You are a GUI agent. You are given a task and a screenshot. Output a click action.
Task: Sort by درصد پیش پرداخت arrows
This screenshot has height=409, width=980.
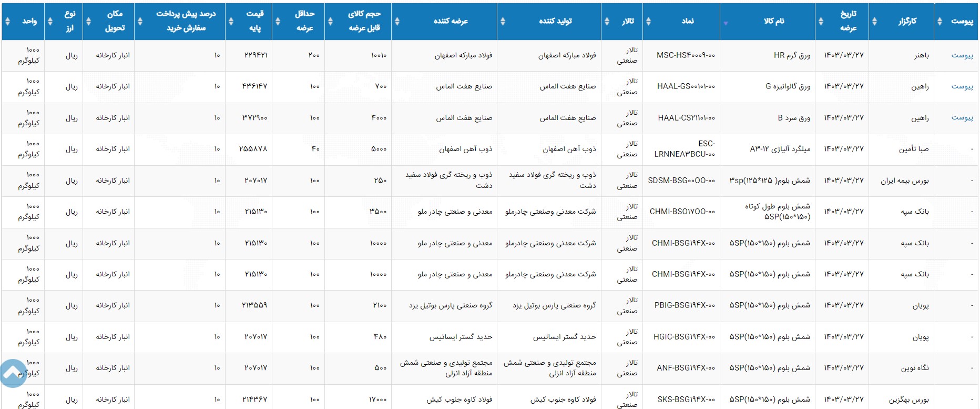click(x=140, y=21)
